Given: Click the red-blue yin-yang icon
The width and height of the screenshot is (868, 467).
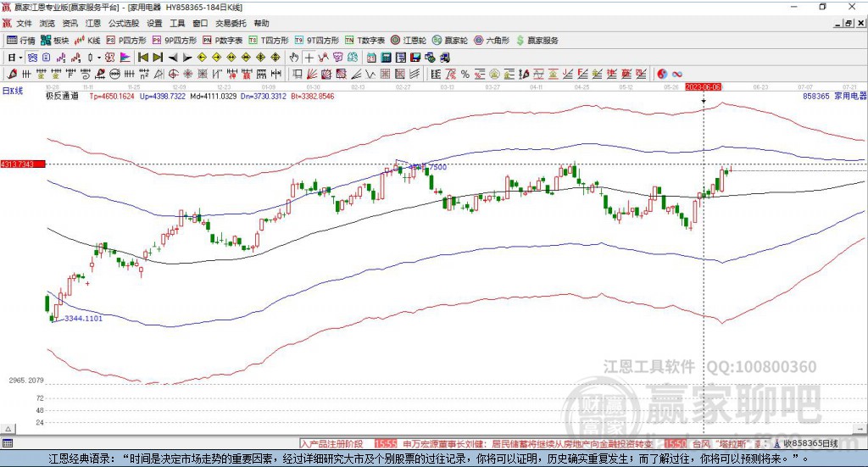Looking at the screenshot, I should pos(662,74).
